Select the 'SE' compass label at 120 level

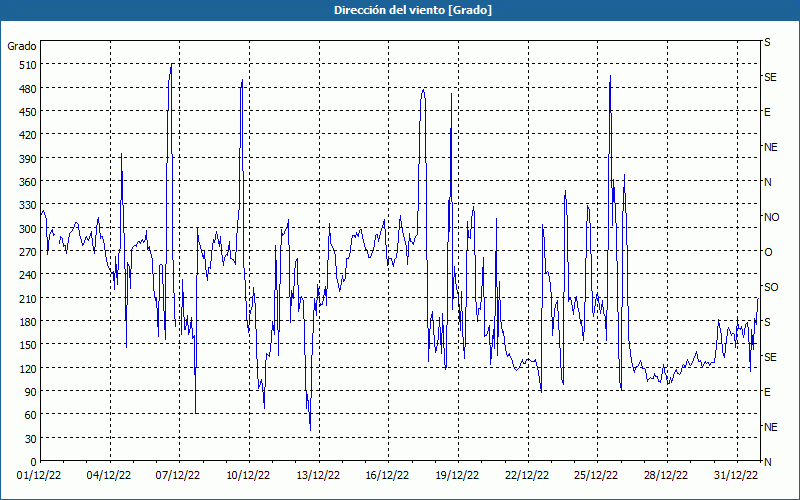click(x=770, y=357)
